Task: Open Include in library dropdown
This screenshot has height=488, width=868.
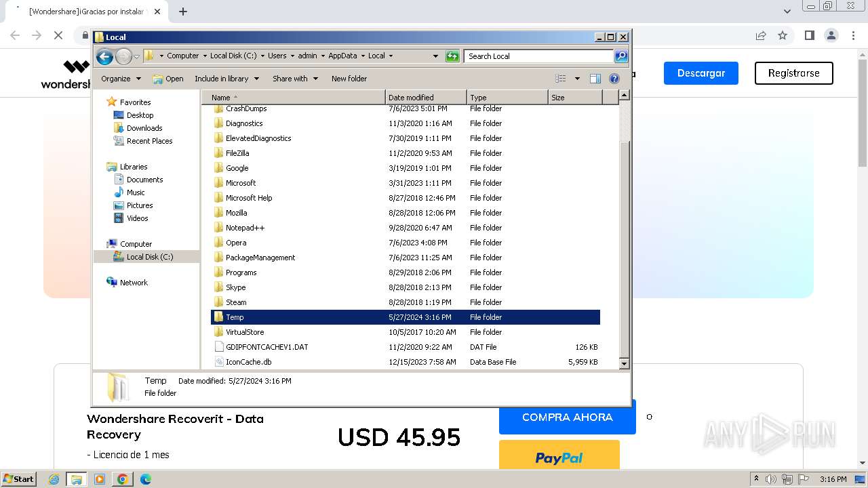Action: (226, 79)
